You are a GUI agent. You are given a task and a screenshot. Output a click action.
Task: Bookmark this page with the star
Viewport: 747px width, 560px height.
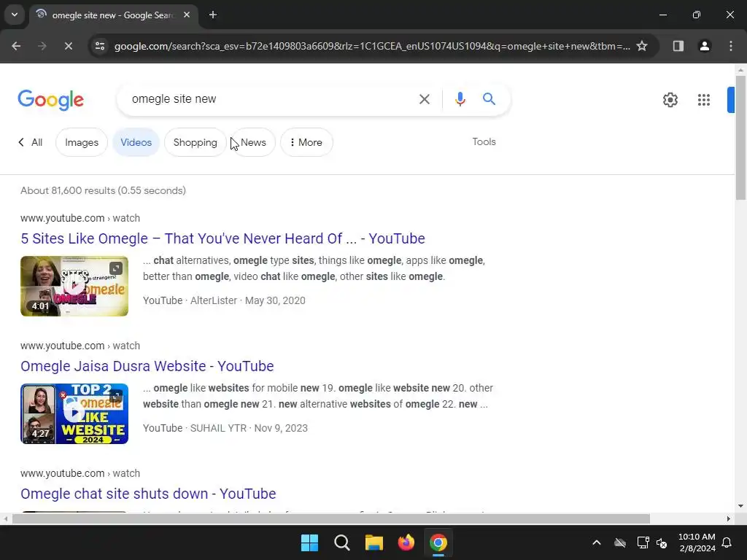coord(642,46)
